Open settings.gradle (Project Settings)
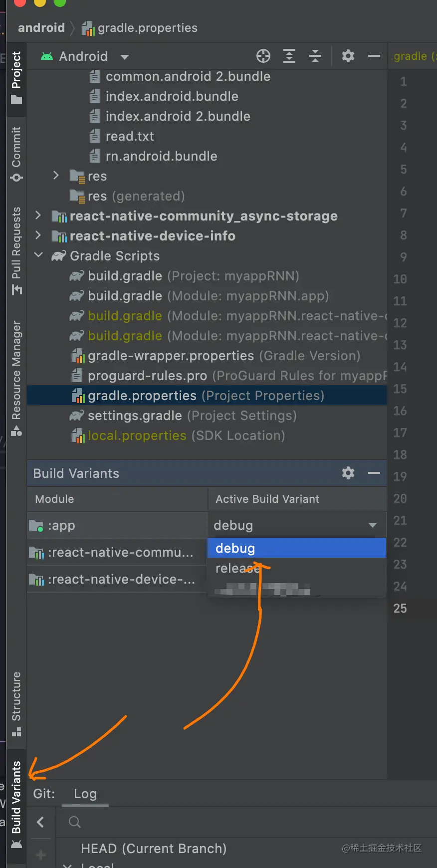Screen dimensions: 437x868 pyautogui.click(x=192, y=416)
